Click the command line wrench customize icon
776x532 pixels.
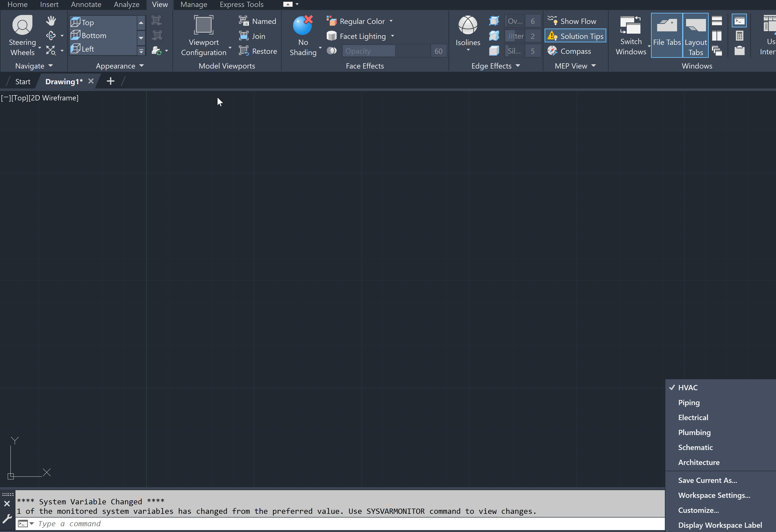pos(7,519)
